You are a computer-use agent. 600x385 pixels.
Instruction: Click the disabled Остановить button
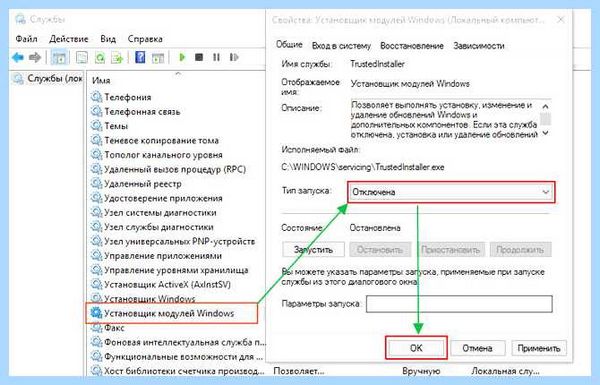pos(380,250)
